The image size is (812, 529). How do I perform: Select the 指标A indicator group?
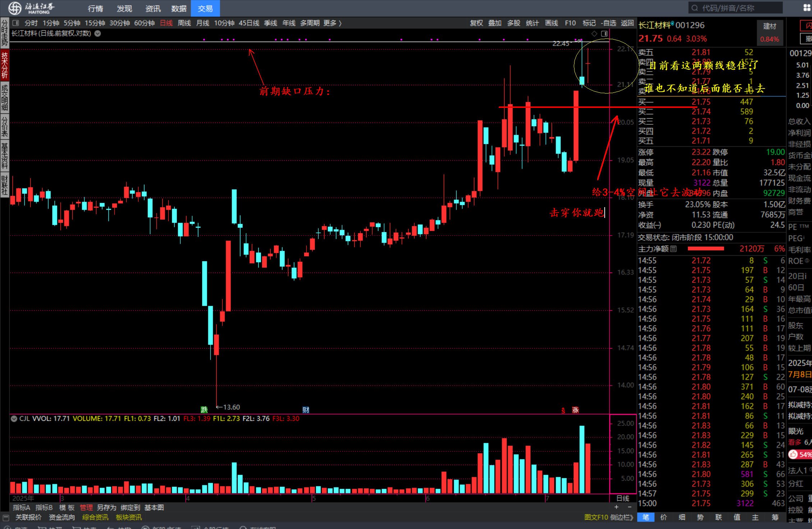pos(21,507)
